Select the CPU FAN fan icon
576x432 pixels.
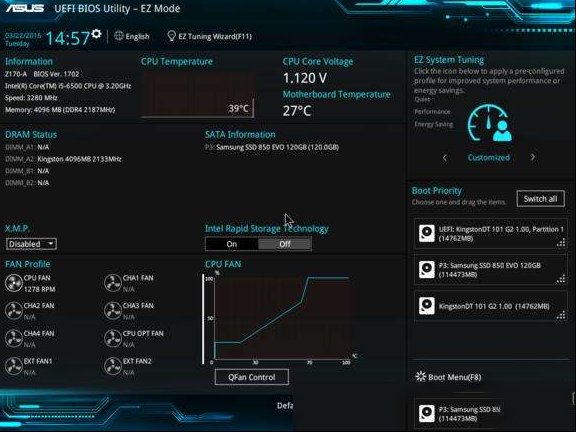14,283
